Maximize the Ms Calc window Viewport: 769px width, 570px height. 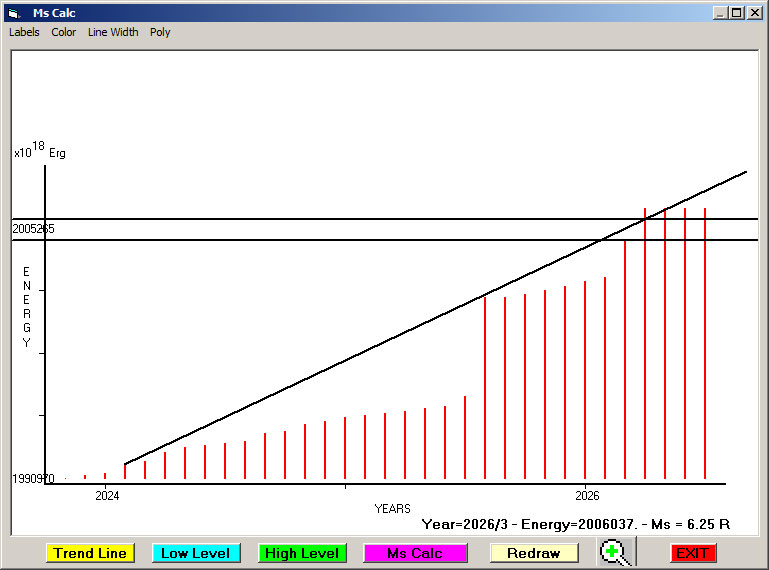(737, 13)
